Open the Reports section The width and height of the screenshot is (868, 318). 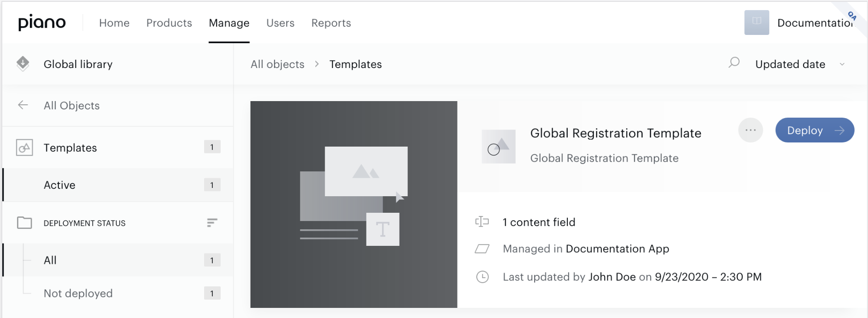[x=331, y=23]
